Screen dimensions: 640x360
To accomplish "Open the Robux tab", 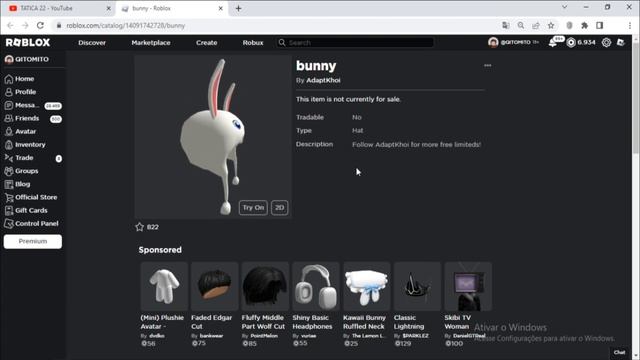I will (253, 42).
